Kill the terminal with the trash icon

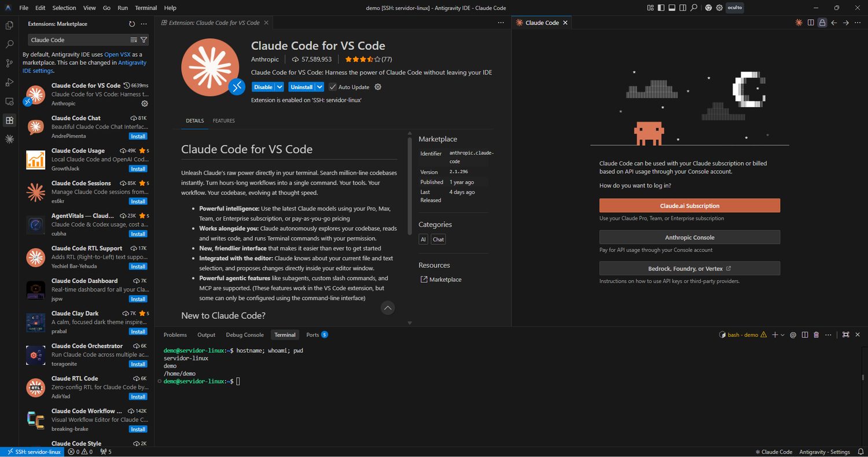(816, 335)
